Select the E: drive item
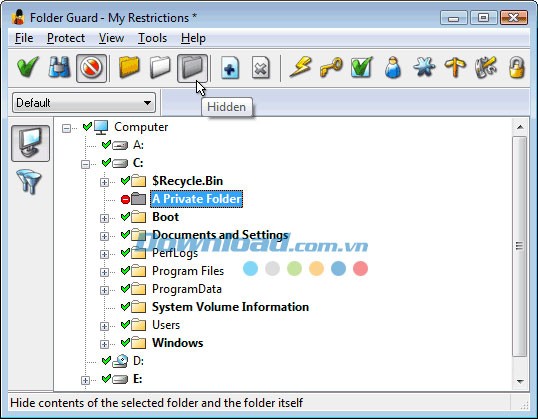538x419 pixels. [x=138, y=379]
